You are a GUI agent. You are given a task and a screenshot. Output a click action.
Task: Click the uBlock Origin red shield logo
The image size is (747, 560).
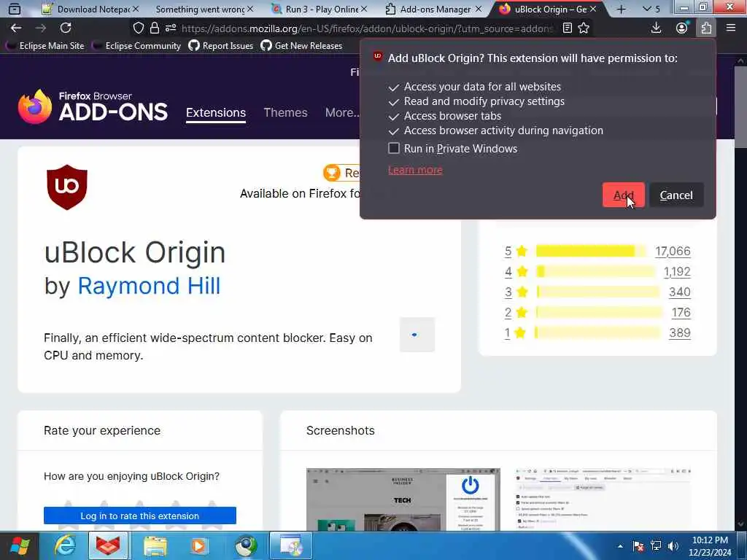(67, 187)
